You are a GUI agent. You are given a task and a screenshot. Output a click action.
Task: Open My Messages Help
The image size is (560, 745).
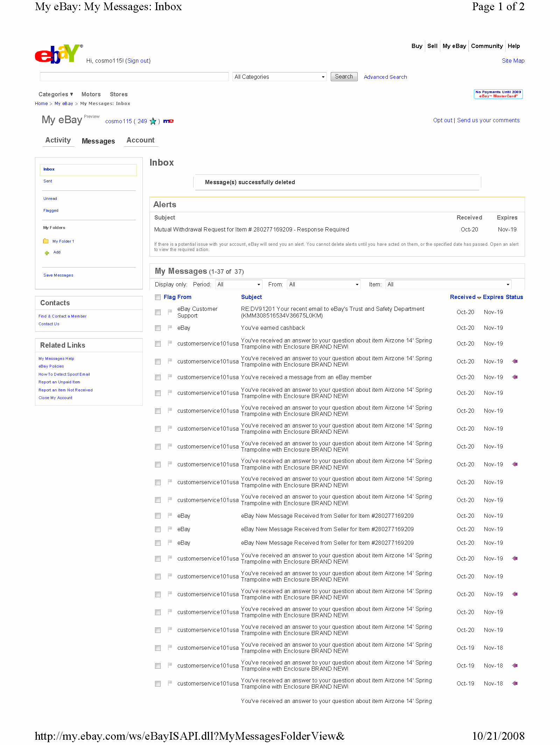tap(56, 359)
